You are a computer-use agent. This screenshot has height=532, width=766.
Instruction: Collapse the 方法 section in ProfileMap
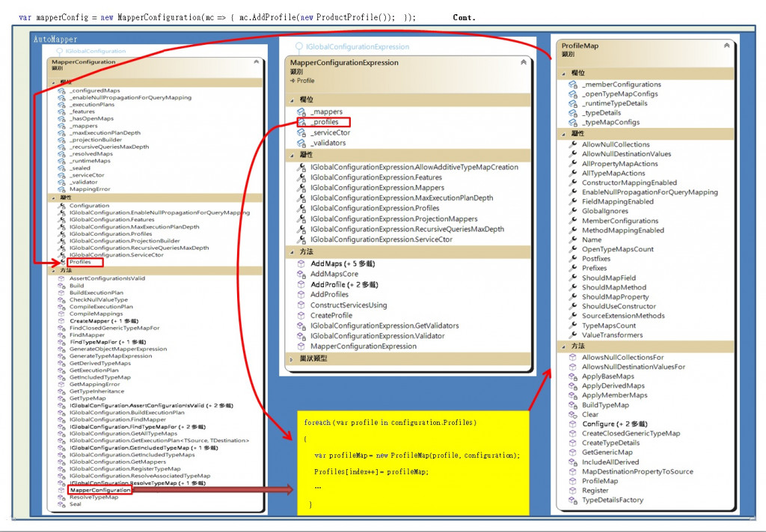point(563,346)
